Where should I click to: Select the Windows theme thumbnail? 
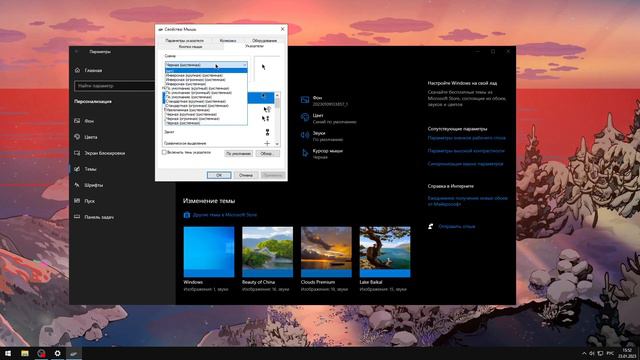tap(209, 252)
